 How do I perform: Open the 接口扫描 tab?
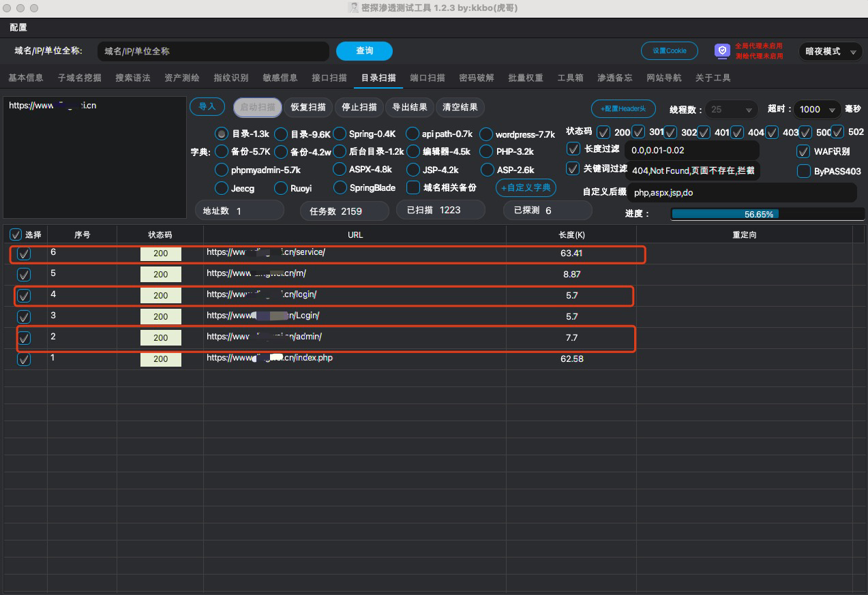(x=329, y=78)
